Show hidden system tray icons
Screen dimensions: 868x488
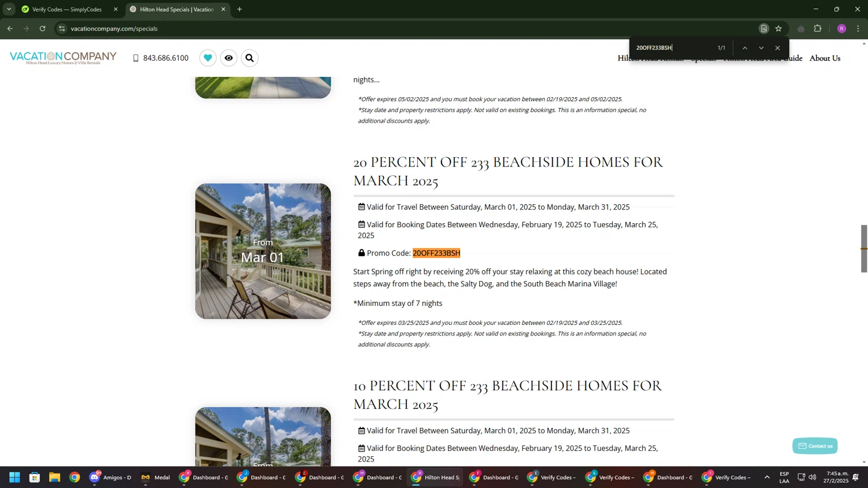click(767, 478)
